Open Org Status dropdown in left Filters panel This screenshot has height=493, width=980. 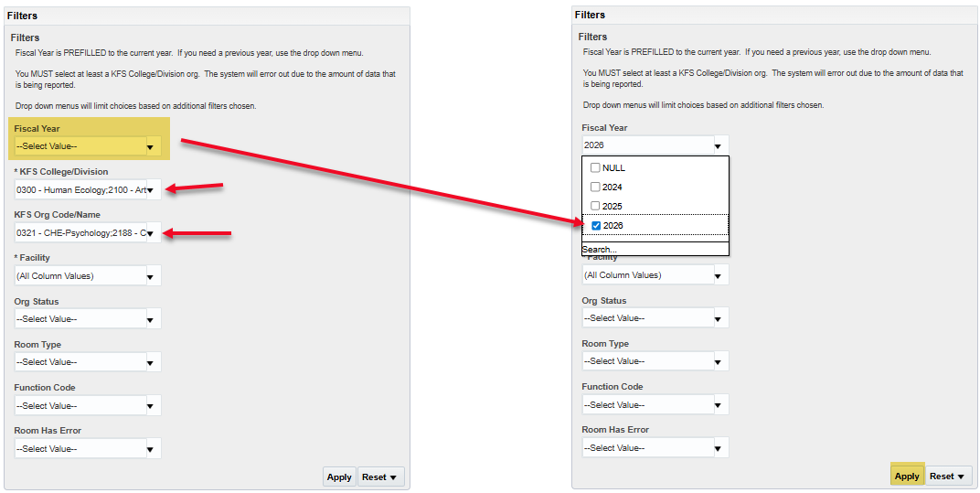pyautogui.click(x=150, y=319)
